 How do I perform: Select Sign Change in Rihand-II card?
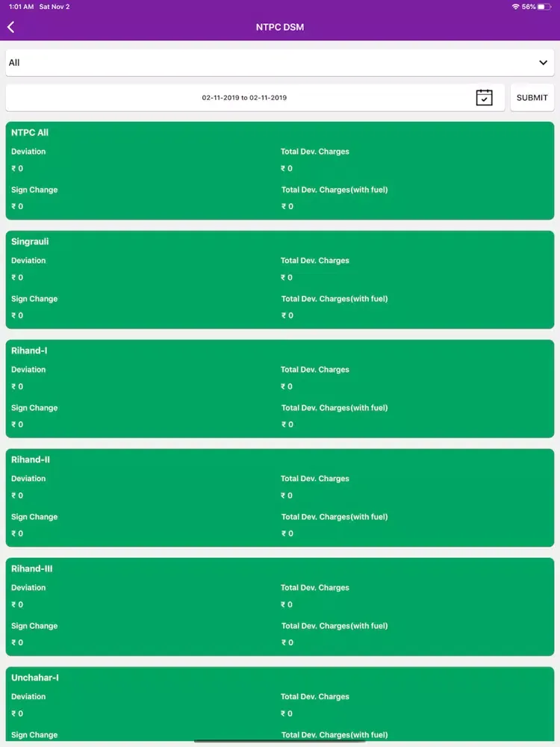[34, 517]
